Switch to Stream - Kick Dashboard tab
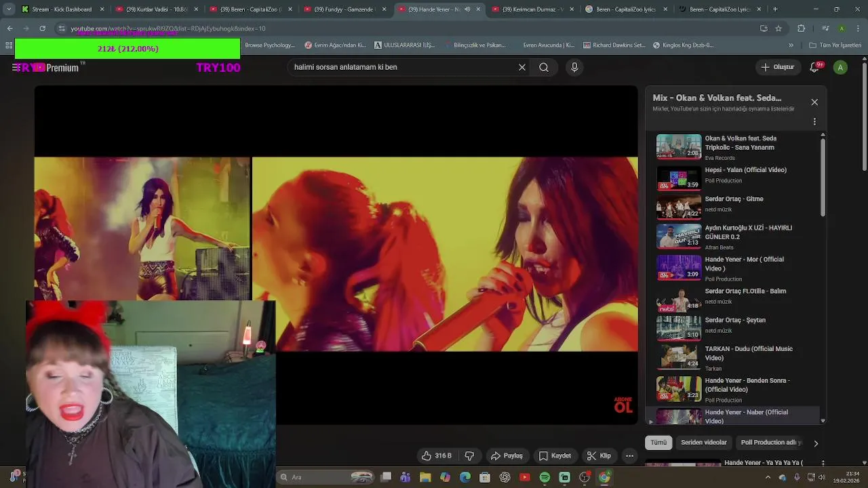The height and width of the screenshot is (488, 868). click(62, 9)
